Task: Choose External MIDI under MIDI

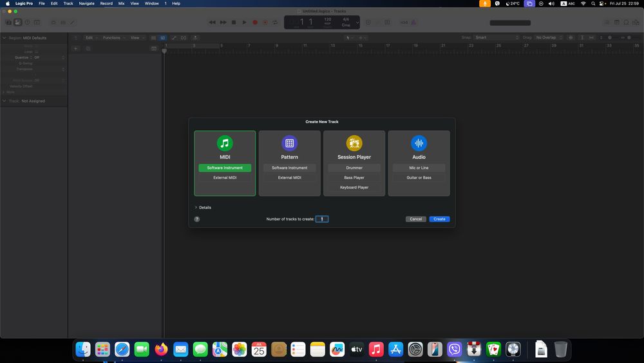Action: pyautogui.click(x=225, y=177)
